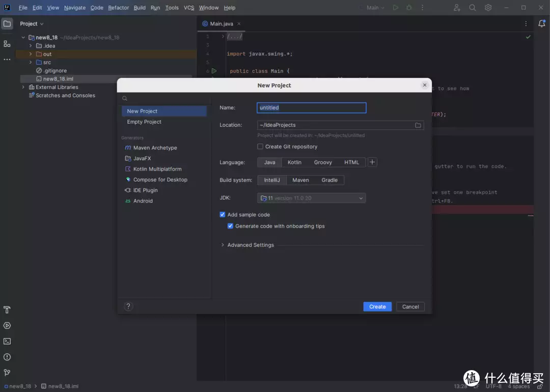The image size is (550, 392).
Task: Select new8_18.iml file in project tree
Action: tap(58, 79)
